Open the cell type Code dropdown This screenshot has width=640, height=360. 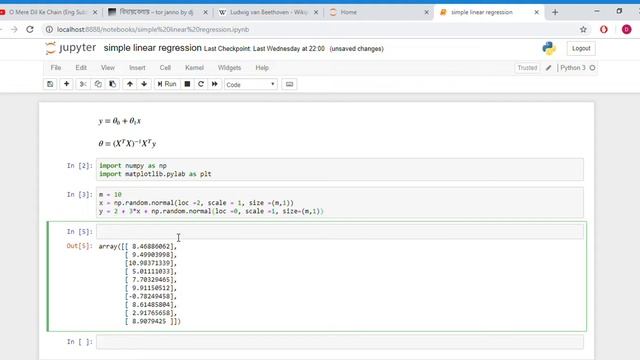pyautogui.click(x=251, y=84)
